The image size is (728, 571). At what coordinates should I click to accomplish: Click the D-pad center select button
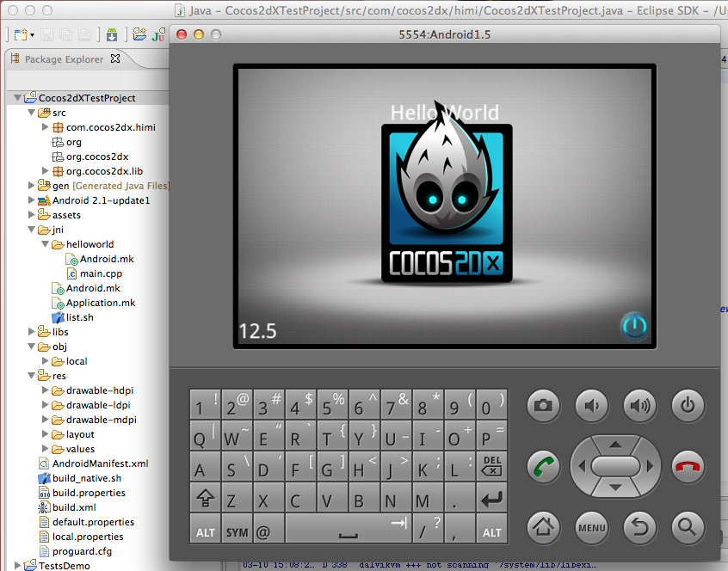[x=615, y=466]
